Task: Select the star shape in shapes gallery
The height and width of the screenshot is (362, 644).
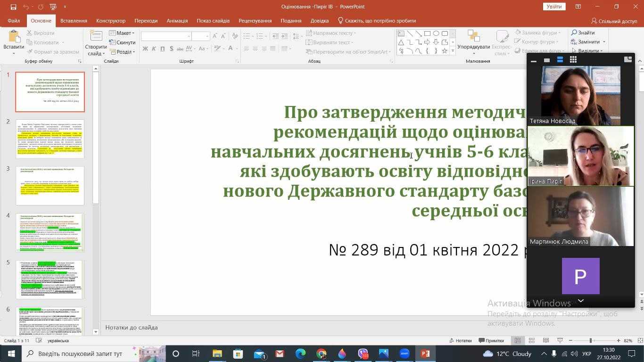Action: pos(444,51)
